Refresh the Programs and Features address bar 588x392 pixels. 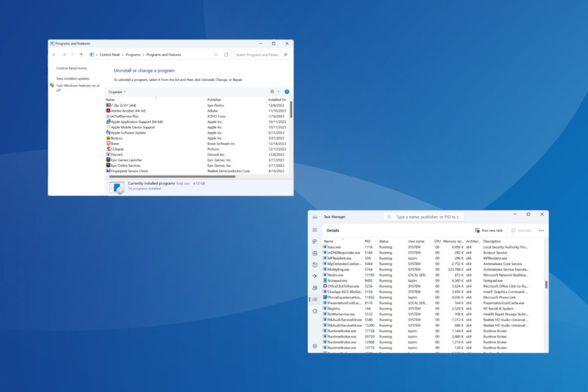[x=226, y=55]
